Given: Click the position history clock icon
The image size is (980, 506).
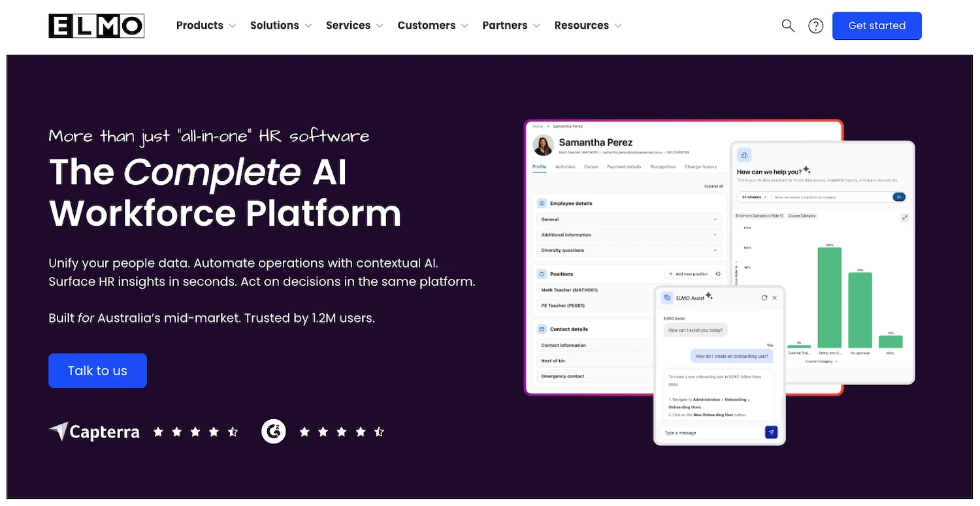Looking at the screenshot, I should [x=718, y=274].
